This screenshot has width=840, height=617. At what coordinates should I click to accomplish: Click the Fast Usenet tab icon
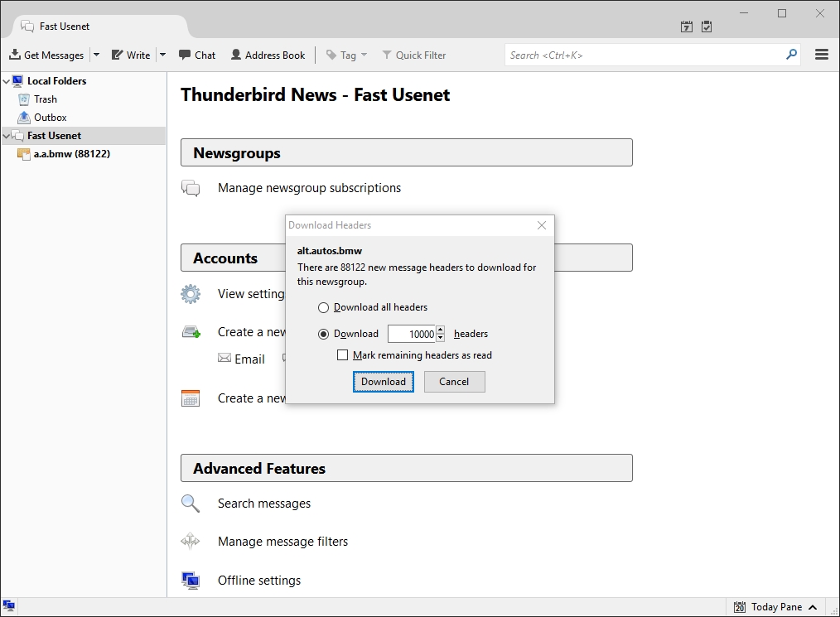tap(27, 27)
